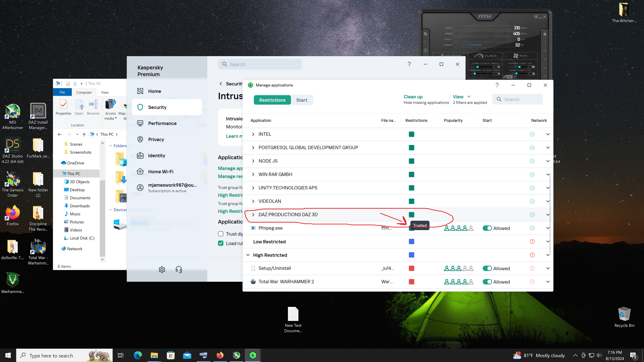
Task: Open the View filters dropdown
Action: (x=462, y=97)
